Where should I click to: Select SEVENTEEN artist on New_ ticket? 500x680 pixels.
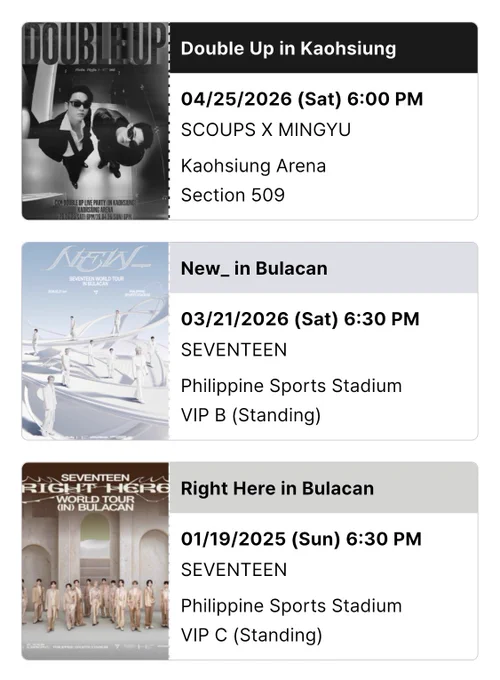point(234,350)
